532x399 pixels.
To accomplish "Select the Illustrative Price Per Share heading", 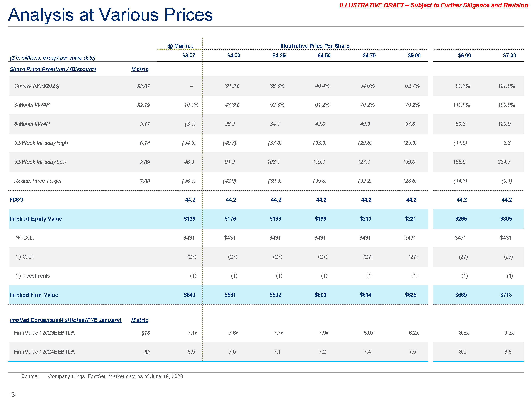I will click(x=315, y=46).
